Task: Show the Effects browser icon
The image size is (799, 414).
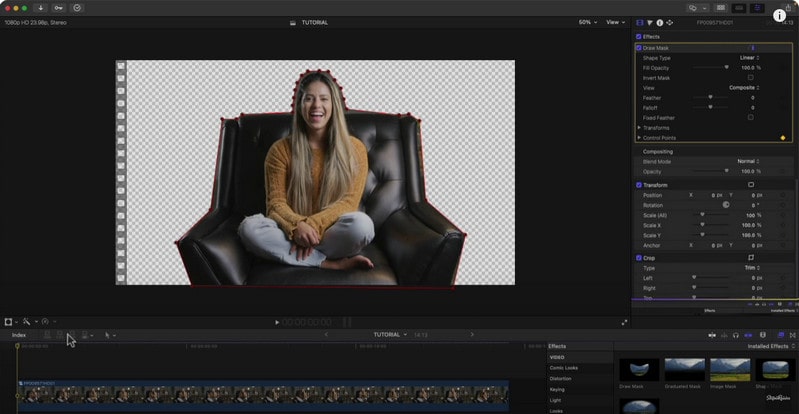Action: click(781, 335)
